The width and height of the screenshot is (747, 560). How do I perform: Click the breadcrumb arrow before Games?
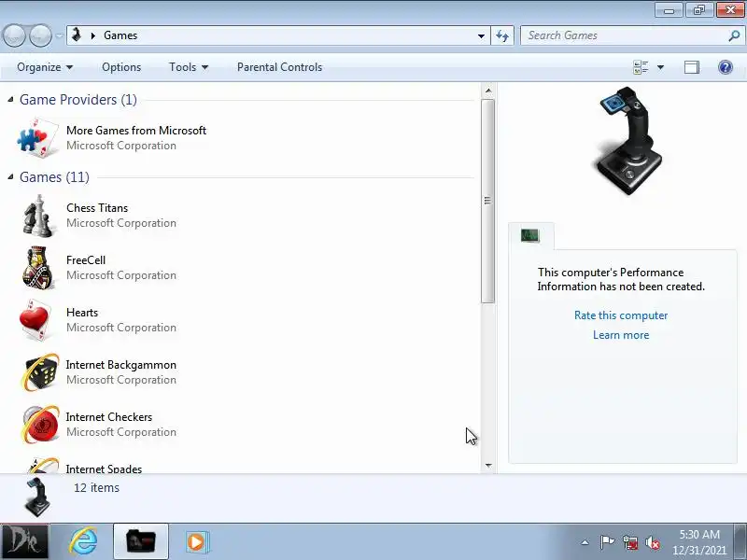pos(93,35)
